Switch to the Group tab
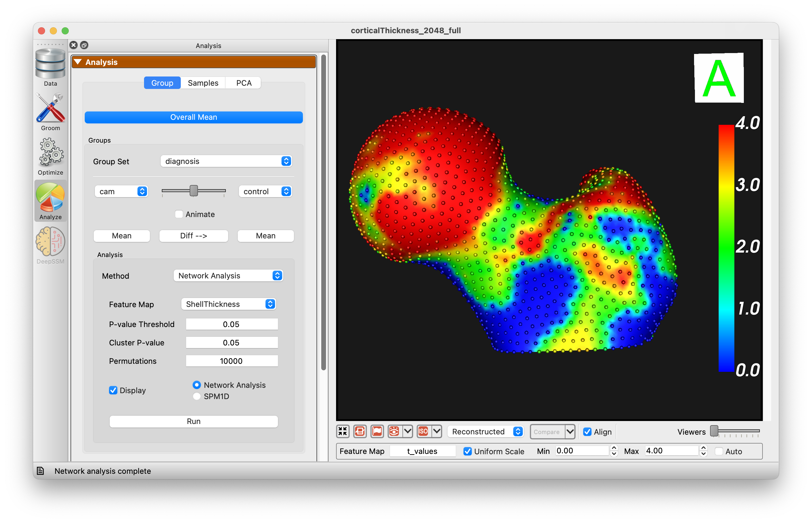This screenshot has width=812, height=523. pos(162,83)
